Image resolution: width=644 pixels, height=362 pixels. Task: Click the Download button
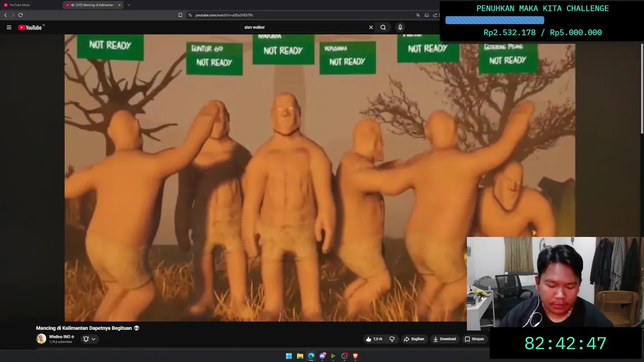(x=444, y=339)
